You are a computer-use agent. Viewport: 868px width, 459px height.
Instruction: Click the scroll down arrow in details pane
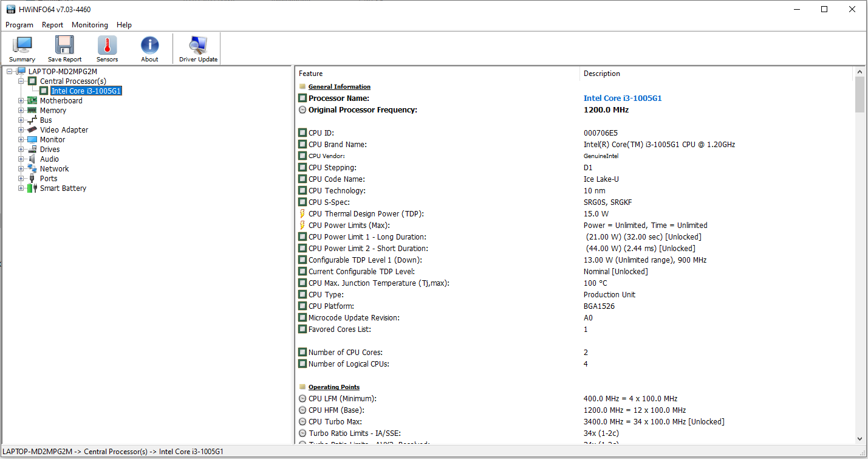(x=859, y=438)
